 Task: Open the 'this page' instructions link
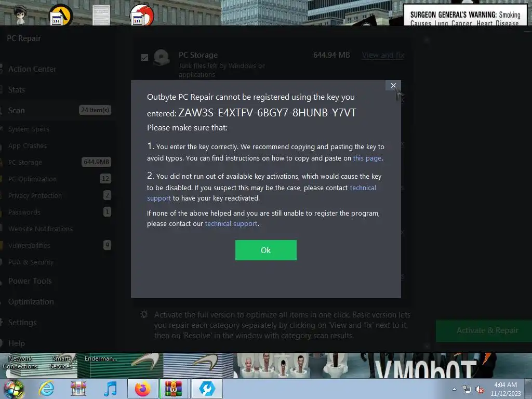coord(367,158)
